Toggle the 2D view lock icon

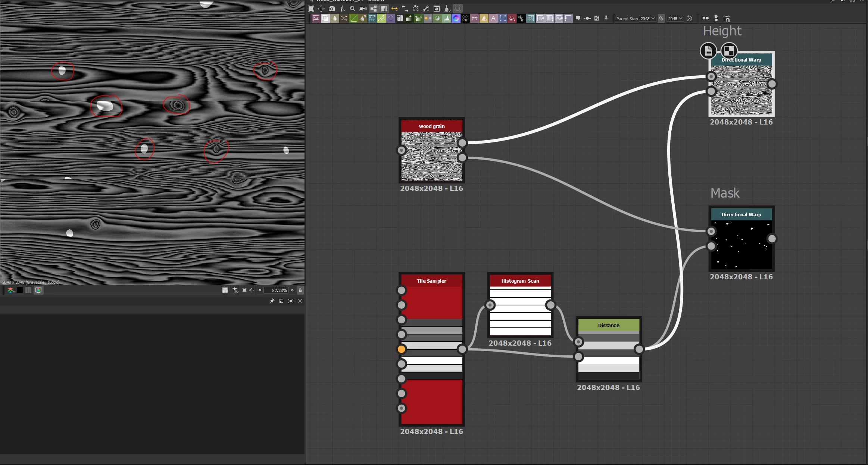[300, 290]
